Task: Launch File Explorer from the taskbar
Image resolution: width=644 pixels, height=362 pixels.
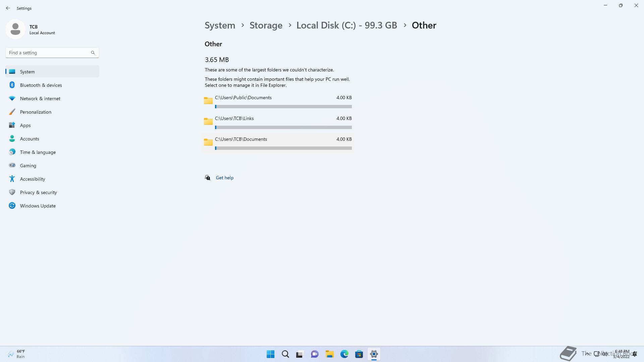Action: pyautogui.click(x=329, y=354)
